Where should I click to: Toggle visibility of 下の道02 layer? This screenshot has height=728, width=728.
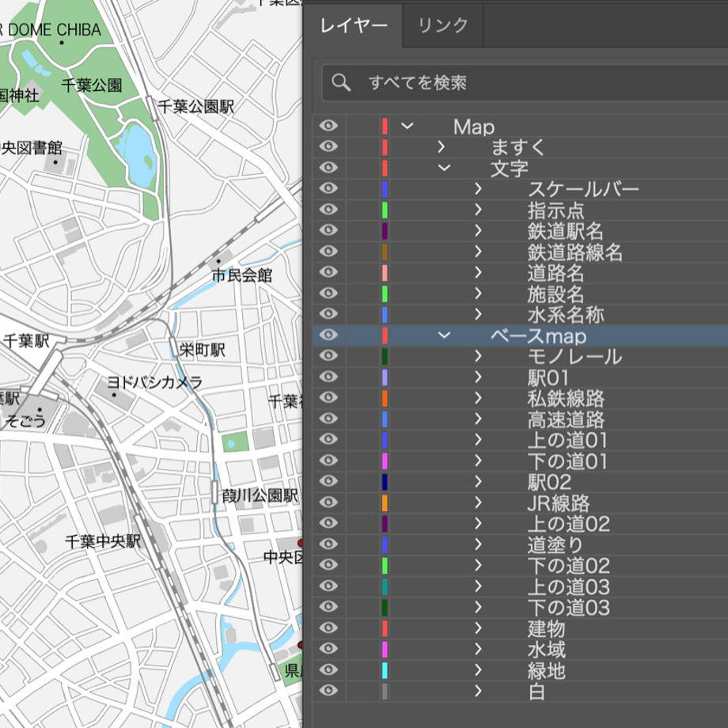(328, 564)
